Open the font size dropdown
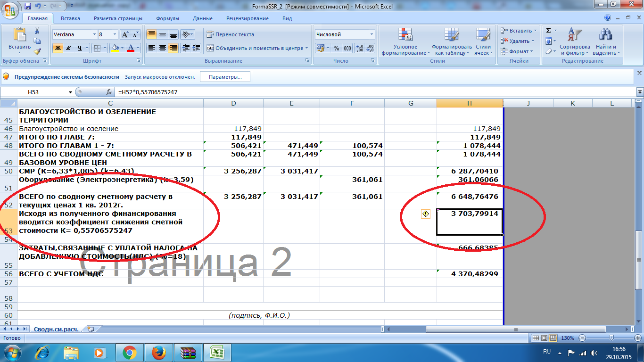 pos(115,34)
